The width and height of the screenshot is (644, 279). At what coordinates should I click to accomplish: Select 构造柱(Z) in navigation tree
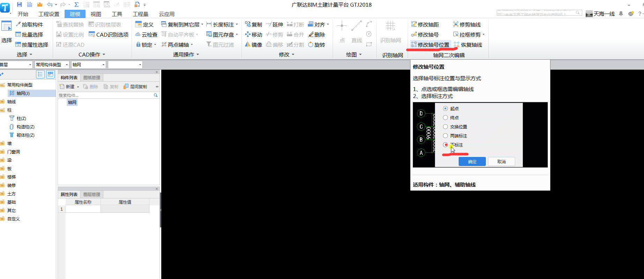[25, 127]
